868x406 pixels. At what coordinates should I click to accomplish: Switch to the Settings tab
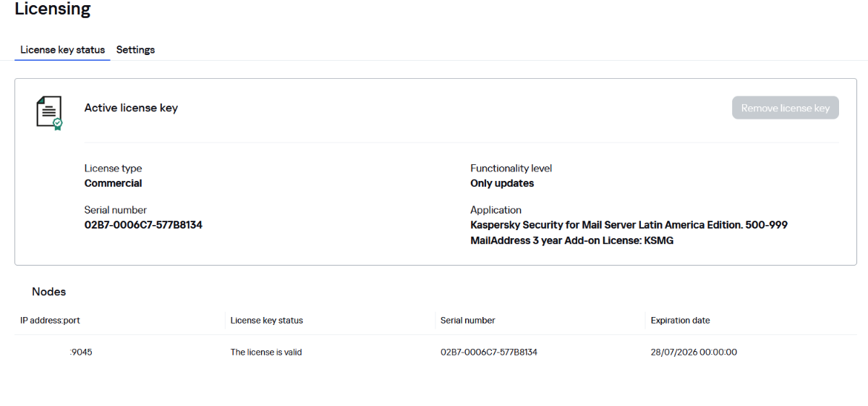click(x=135, y=50)
